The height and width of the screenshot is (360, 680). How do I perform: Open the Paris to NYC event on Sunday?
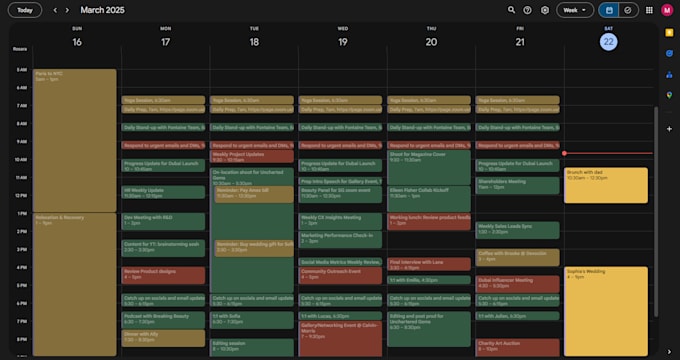75,140
